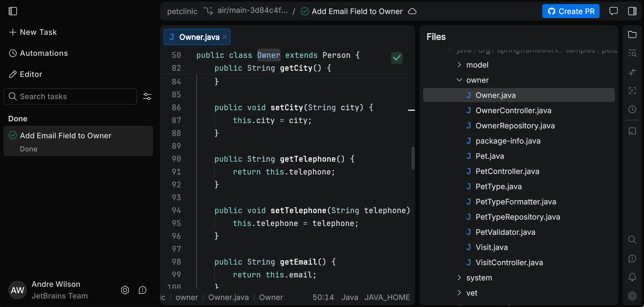This screenshot has height=307, width=644.
Task: Open PetController.java file
Action: (507, 171)
